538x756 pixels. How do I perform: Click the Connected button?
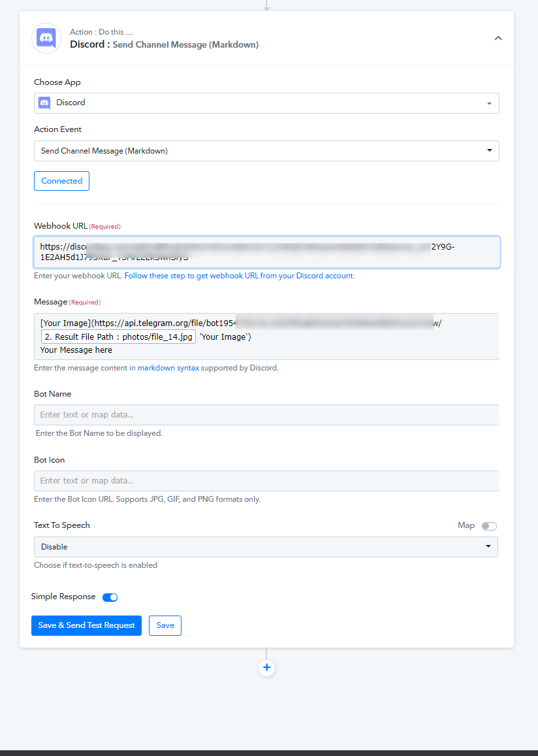pos(61,181)
